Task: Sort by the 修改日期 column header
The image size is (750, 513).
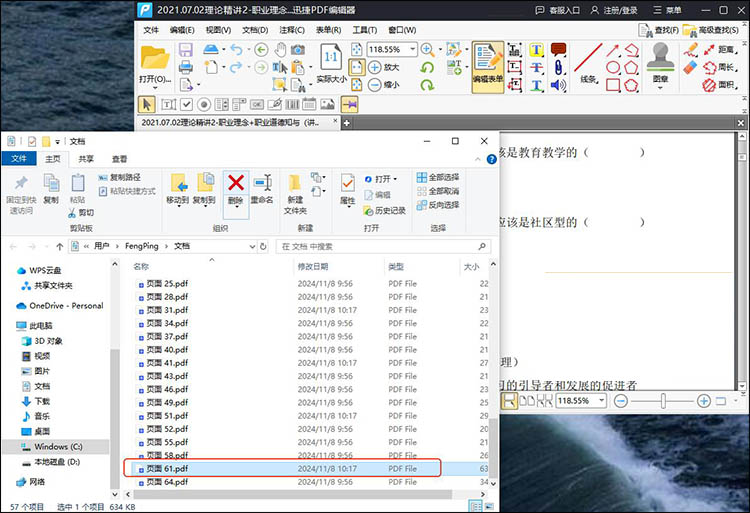Action: tap(313, 266)
